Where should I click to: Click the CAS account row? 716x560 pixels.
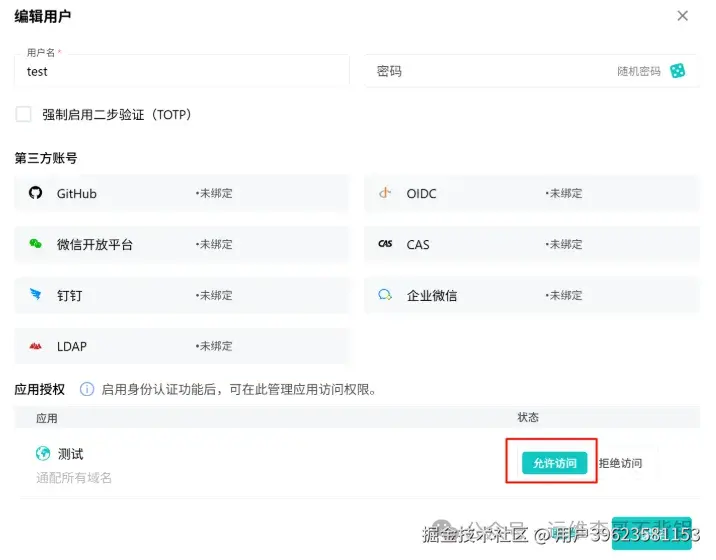click(x=532, y=244)
